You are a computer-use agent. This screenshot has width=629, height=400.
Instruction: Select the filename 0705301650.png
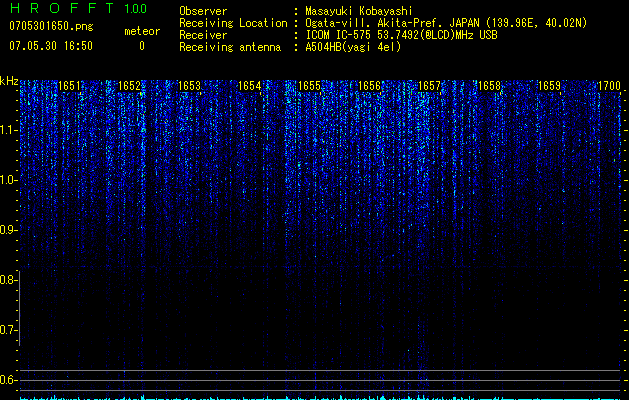click(x=51, y=26)
